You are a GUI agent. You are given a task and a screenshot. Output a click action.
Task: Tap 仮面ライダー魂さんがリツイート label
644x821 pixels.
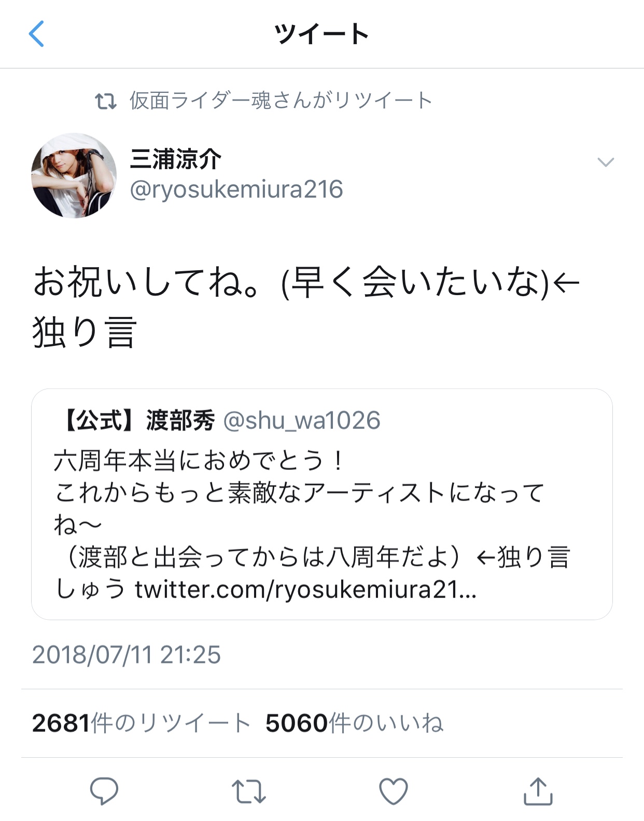click(281, 101)
